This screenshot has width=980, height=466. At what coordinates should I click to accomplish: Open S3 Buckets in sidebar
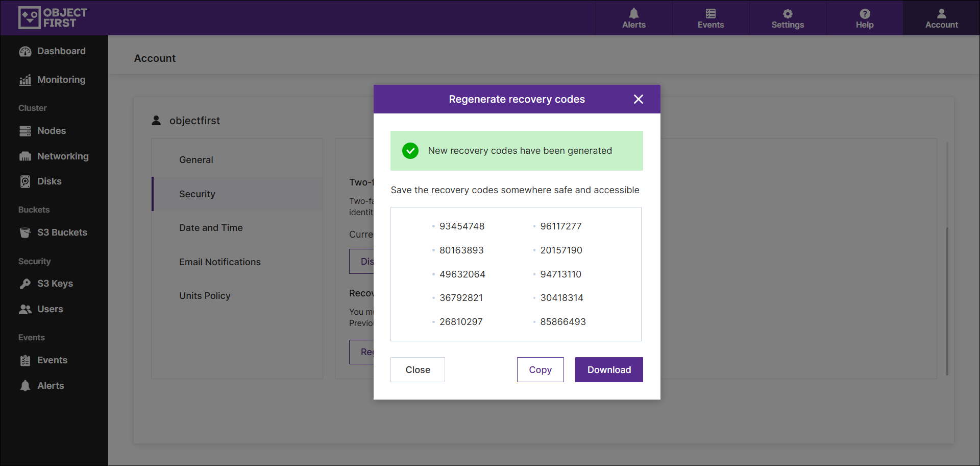[x=54, y=232]
